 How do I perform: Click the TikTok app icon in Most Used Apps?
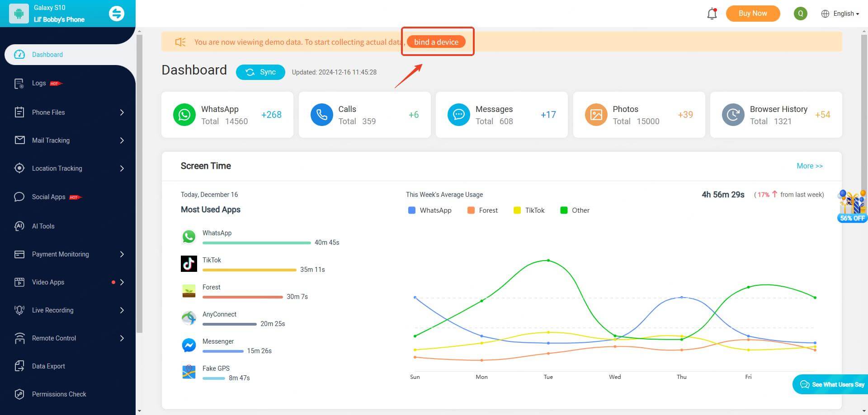189,264
